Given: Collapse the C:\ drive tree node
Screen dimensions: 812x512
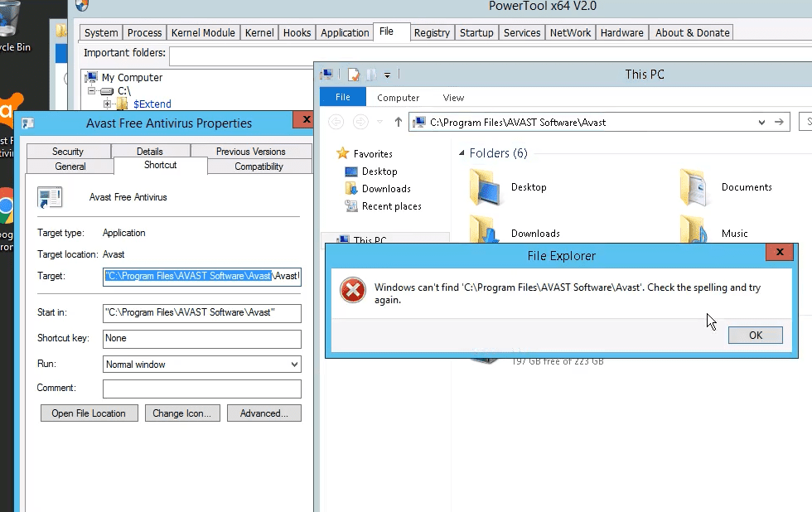Looking at the screenshot, I should [92, 90].
